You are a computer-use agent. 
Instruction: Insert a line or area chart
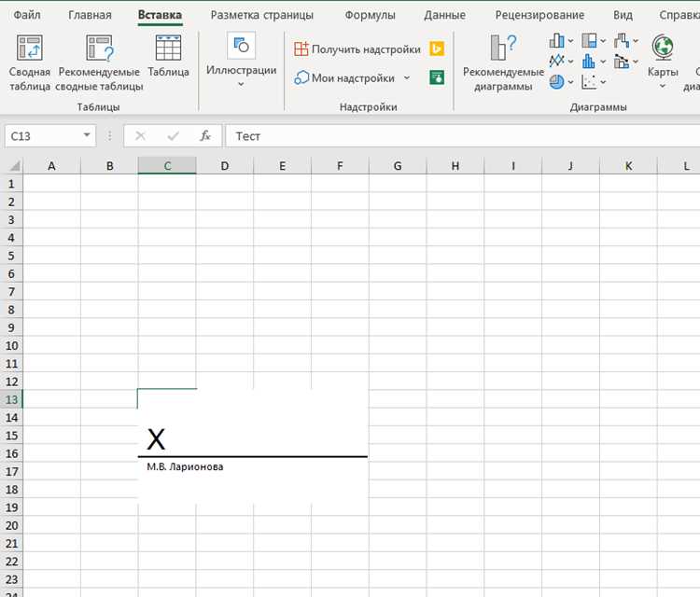(556, 61)
